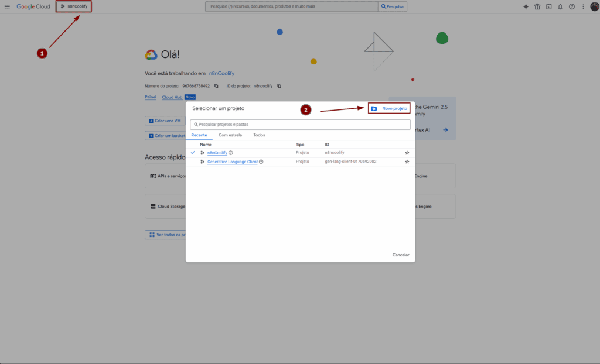Click the Pesquisa search button

click(393, 6)
